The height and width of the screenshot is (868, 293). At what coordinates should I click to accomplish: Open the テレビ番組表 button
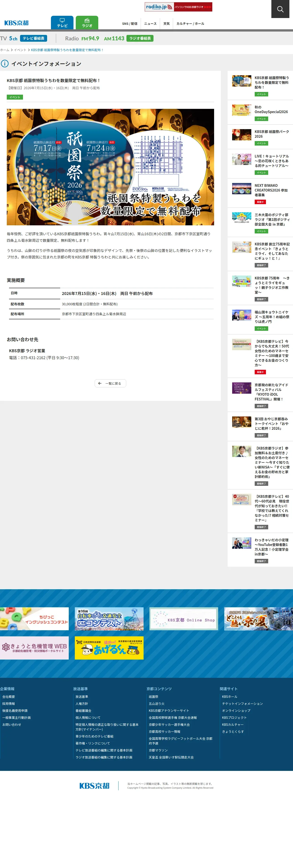[33, 38]
